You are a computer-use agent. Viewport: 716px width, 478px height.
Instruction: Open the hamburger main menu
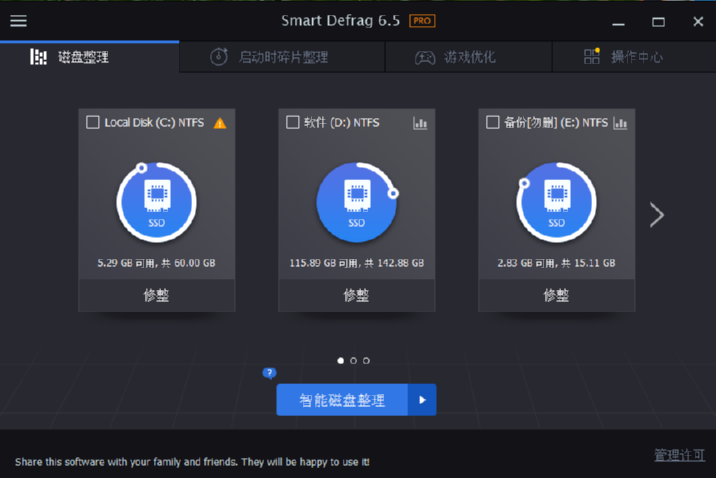[x=18, y=21]
